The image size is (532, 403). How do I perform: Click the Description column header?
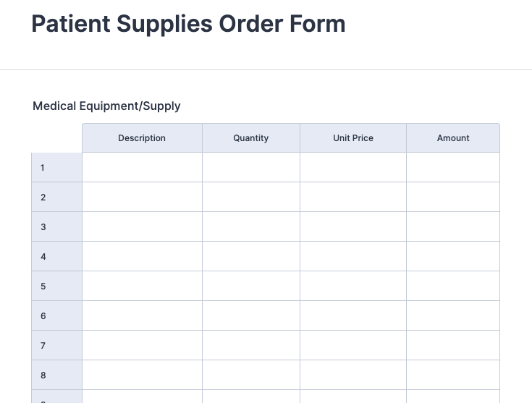pos(142,138)
